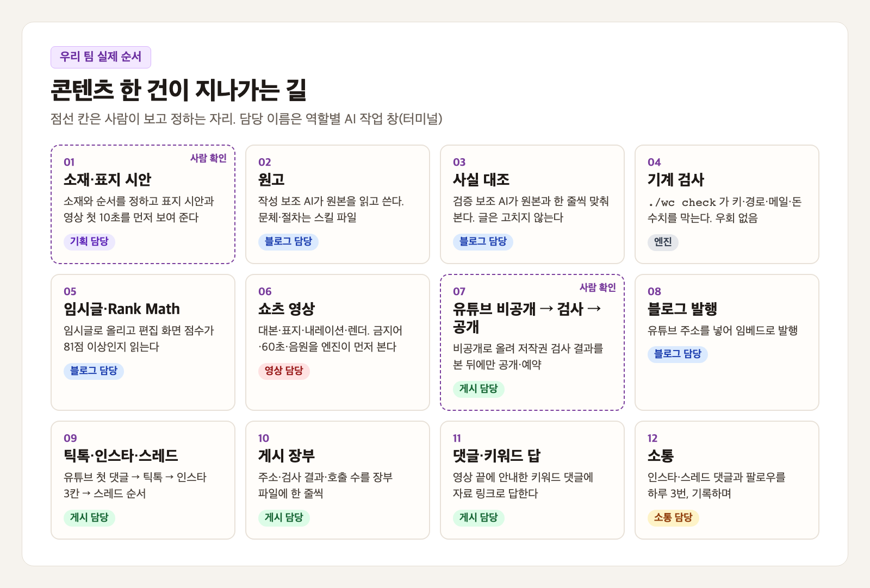
Task: Click the subtitle beginning '점선 칸은 사람이'
Action: pyautogui.click(x=246, y=118)
